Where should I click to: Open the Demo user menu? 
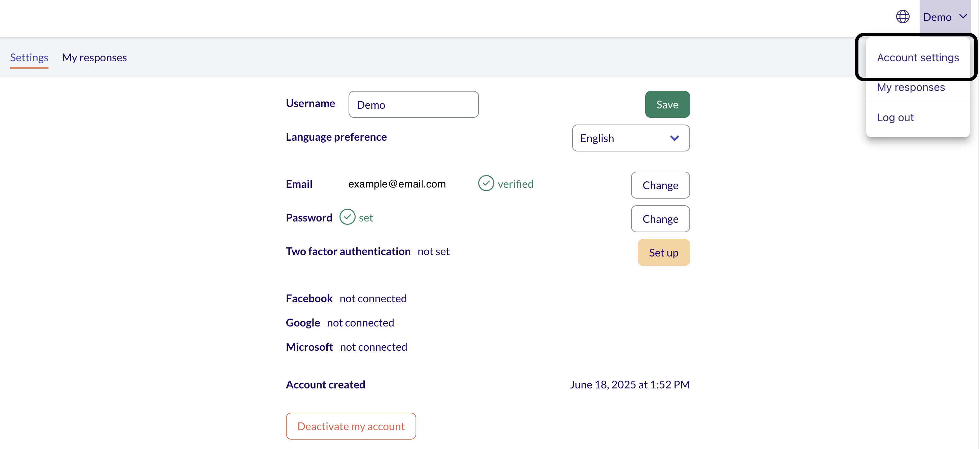(x=945, y=17)
